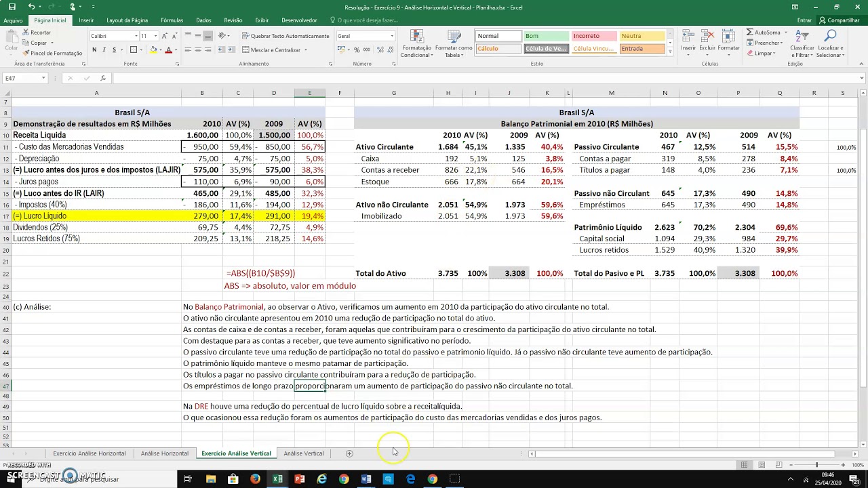
Task: Click the Copiar copy button
Action: click(x=35, y=43)
